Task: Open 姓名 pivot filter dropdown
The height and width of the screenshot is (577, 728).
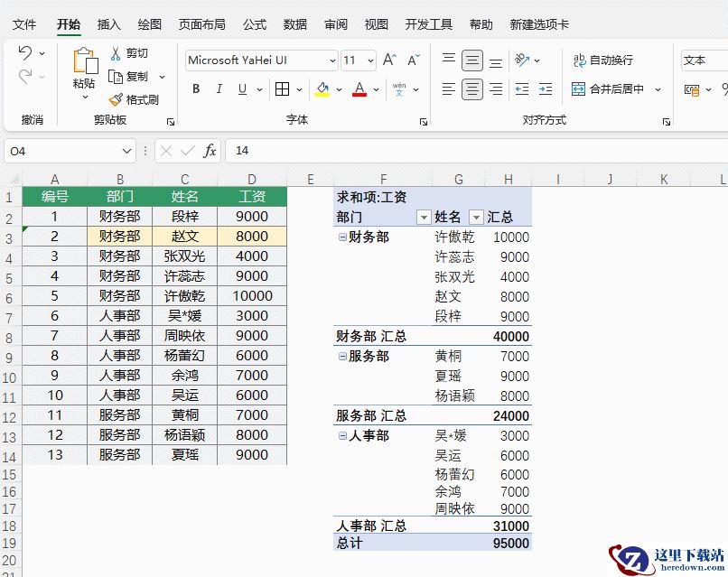Action: pos(476,217)
